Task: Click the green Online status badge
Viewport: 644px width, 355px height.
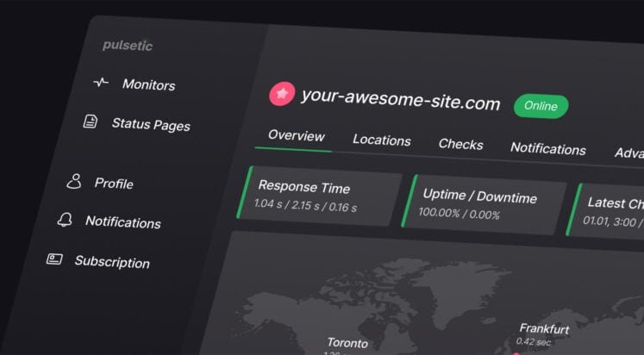Action: (541, 106)
